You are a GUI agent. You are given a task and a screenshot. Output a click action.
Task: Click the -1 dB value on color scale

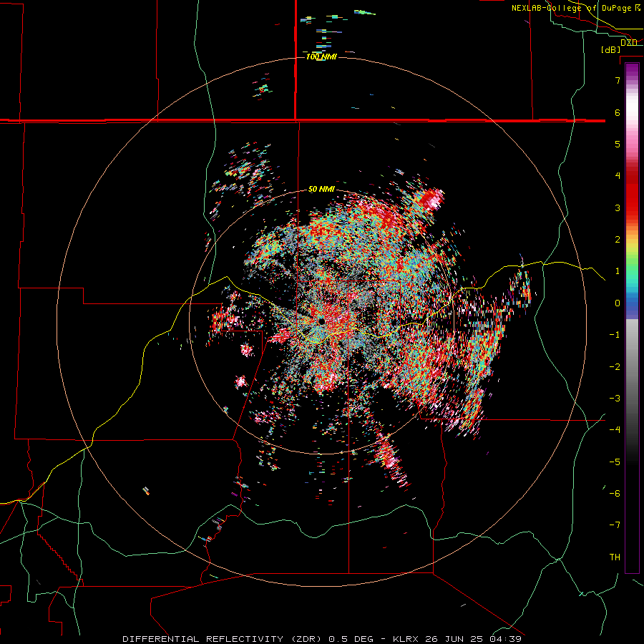[x=615, y=335]
